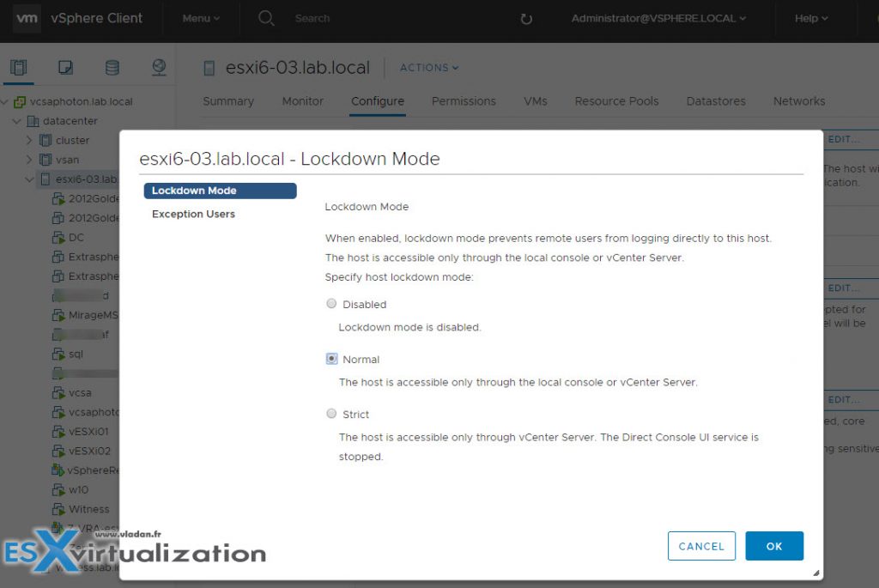This screenshot has height=588, width=879.
Task: Click the refresh icon in the top bar
Action: [525, 18]
